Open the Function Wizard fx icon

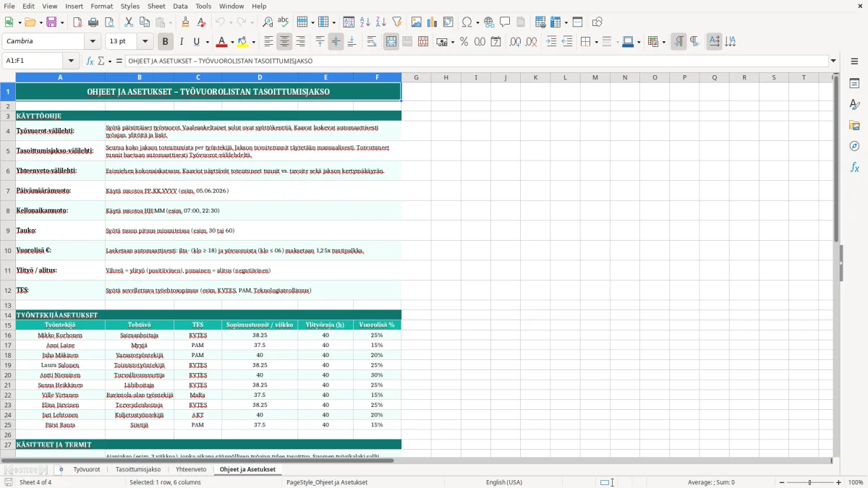coord(90,61)
